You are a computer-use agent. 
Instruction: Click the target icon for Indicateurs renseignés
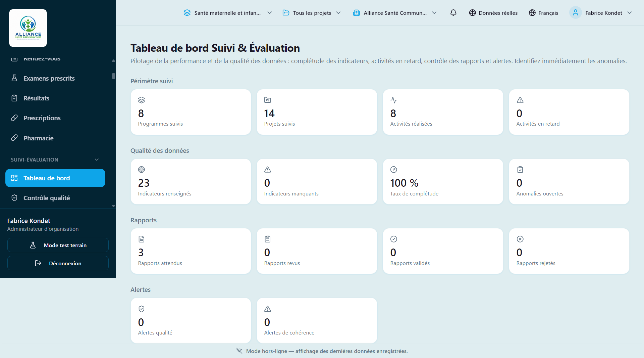(142, 170)
